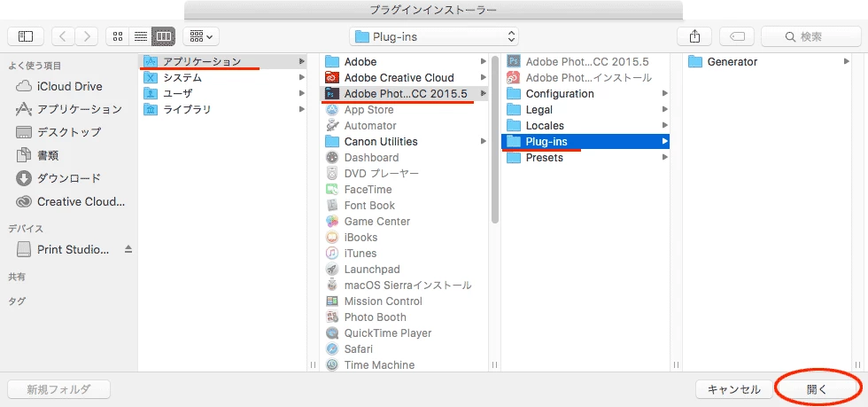Click the Automator app icon
The width and height of the screenshot is (868, 407).
[x=332, y=125]
